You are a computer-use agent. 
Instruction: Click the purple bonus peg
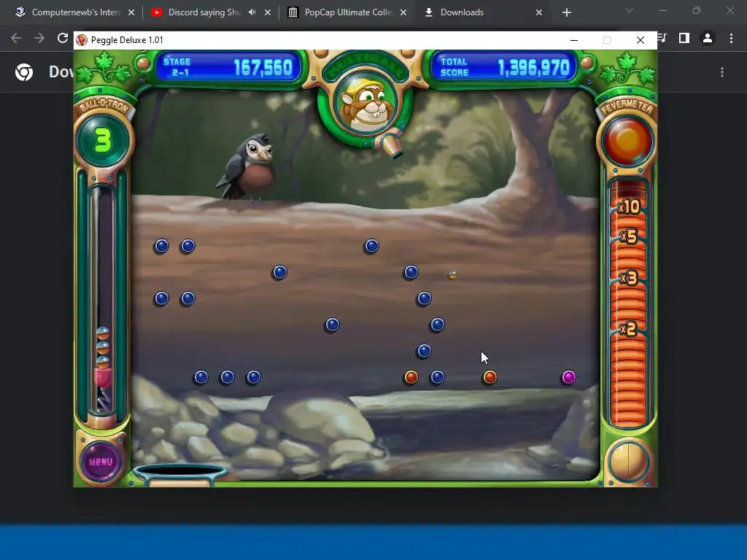[x=568, y=377]
